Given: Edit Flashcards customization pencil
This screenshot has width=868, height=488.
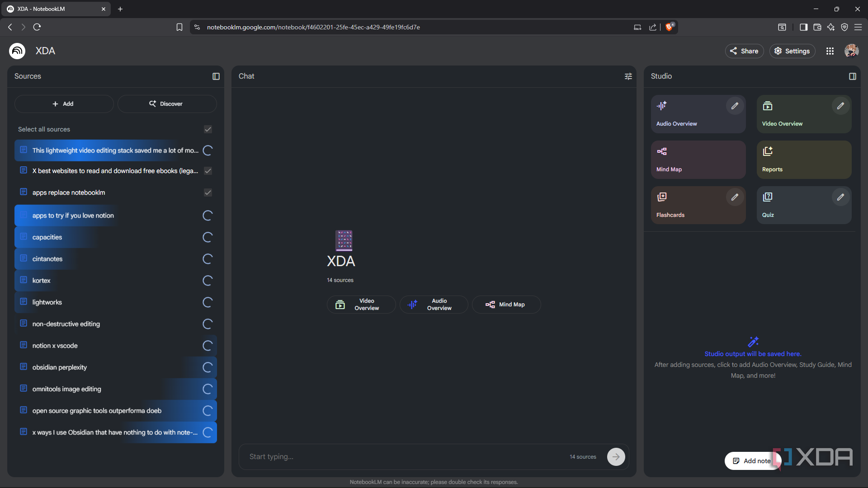Looking at the screenshot, I should [735, 197].
